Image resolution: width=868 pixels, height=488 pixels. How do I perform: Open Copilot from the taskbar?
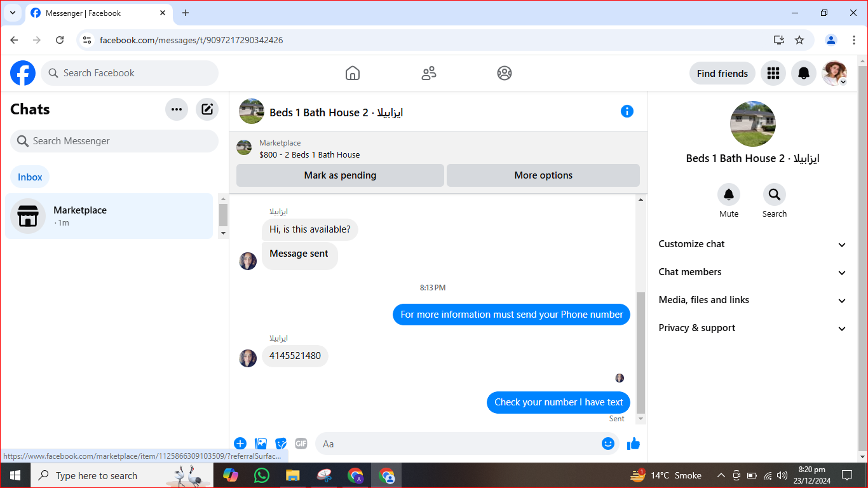(230, 475)
